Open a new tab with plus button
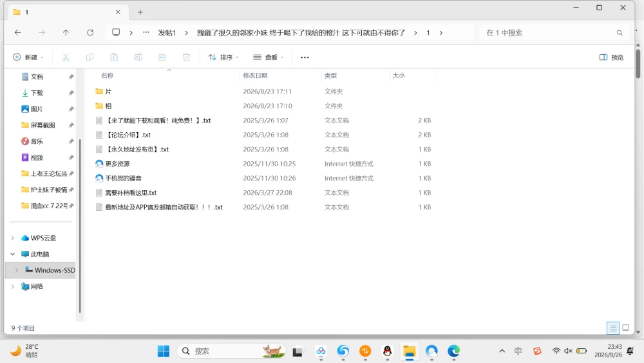 140,12
